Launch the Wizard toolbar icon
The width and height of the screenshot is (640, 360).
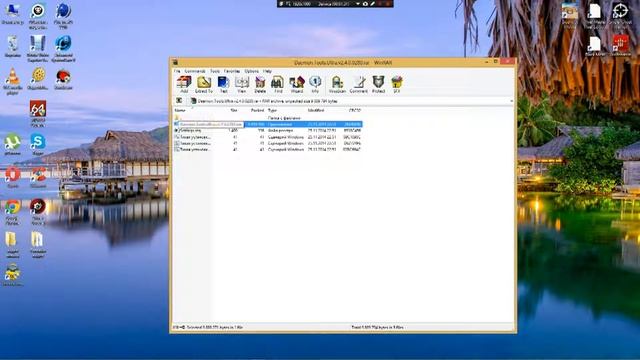[297, 84]
